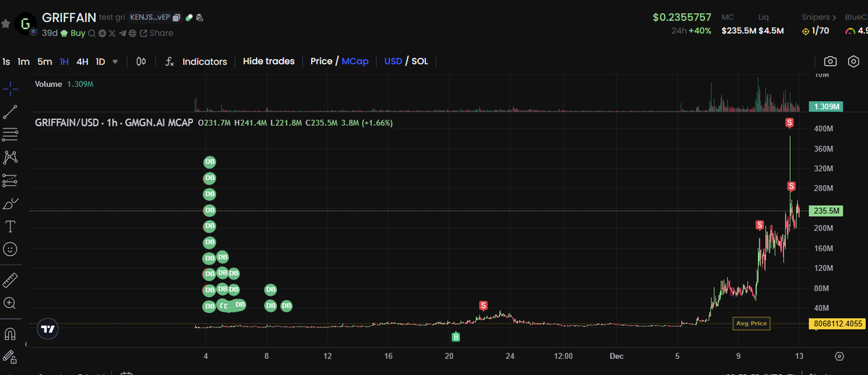The height and width of the screenshot is (375, 868).
Task: Set chart currency to USD
Action: [393, 61]
